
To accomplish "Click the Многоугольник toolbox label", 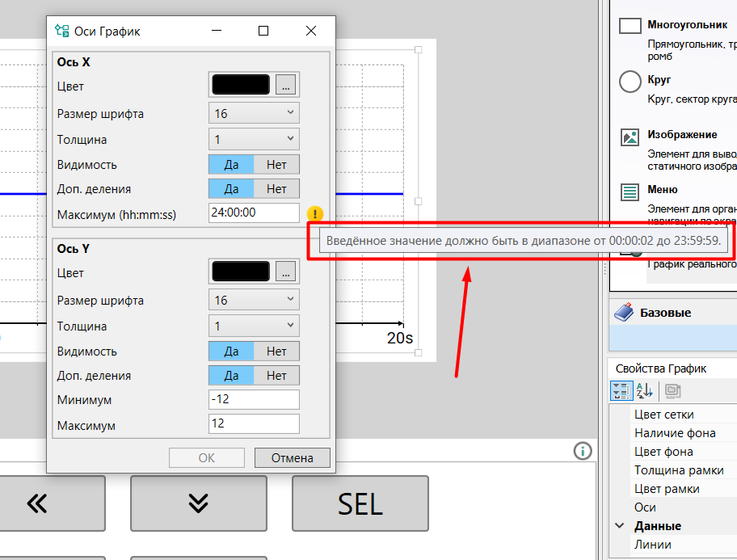I will 687,24.
